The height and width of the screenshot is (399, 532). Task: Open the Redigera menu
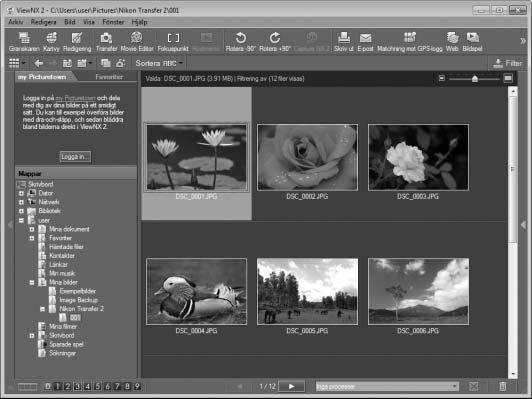click(x=43, y=22)
